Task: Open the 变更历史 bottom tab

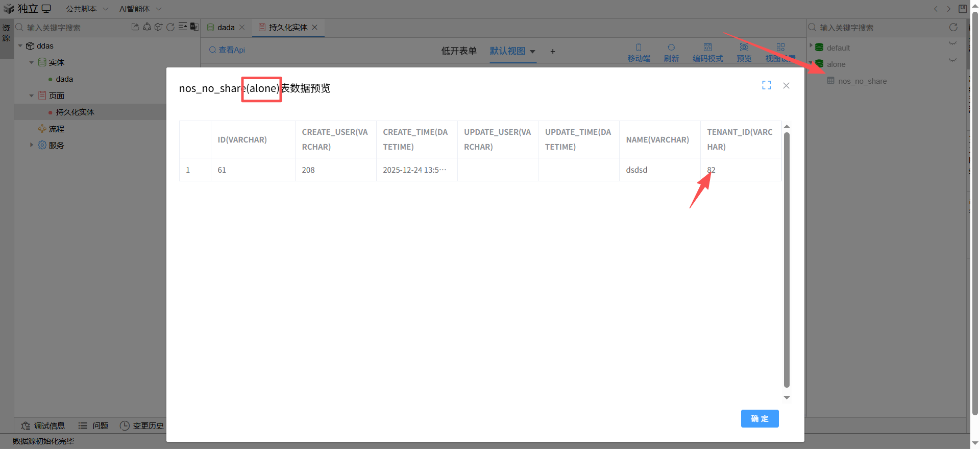Action: (142, 426)
